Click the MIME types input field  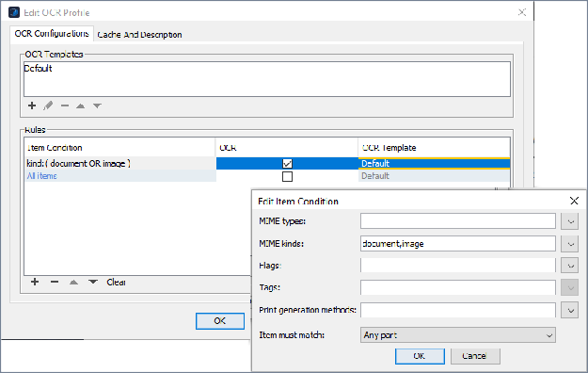pyautogui.click(x=458, y=220)
